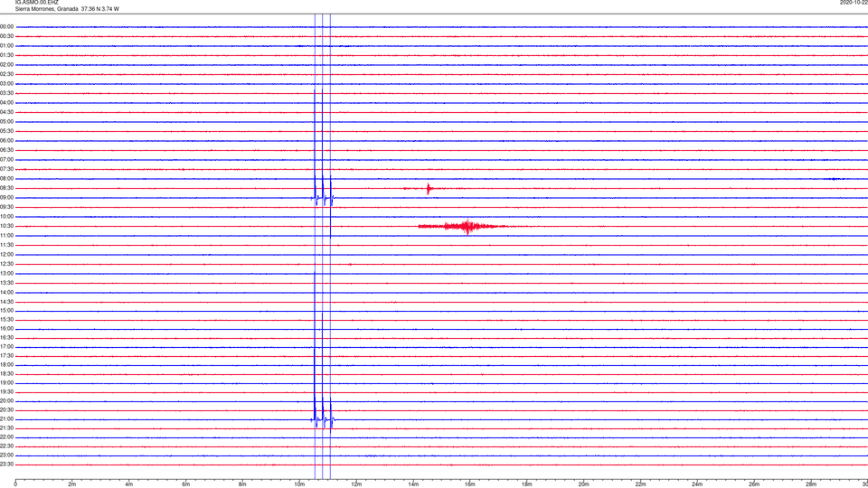Select the 08:00 trace time label
868x488 pixels.
6,179
